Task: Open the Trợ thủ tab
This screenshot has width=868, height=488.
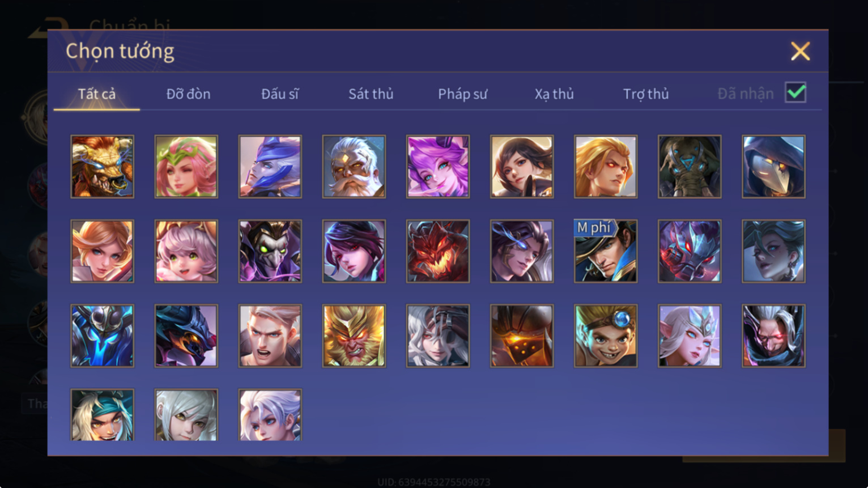Action: [x=646, y=94]
